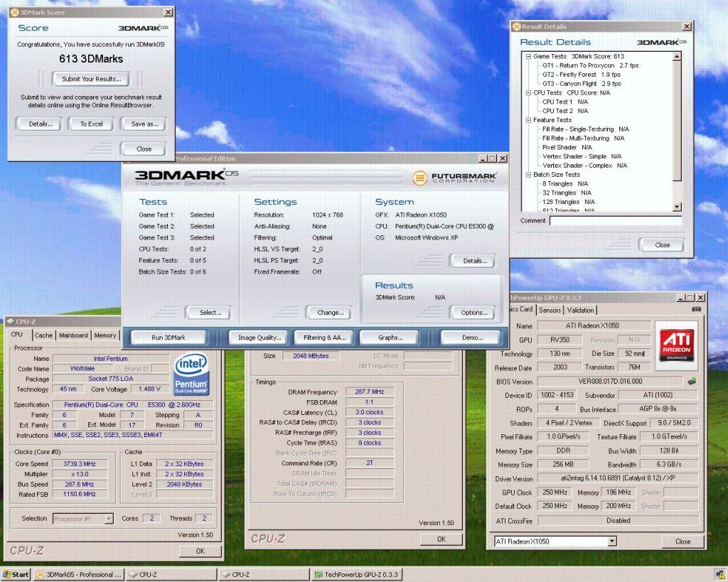The image size is (728, 582).
Task: Select GT2 - Firefly Forest row
Action: click(x=582, y=75)
